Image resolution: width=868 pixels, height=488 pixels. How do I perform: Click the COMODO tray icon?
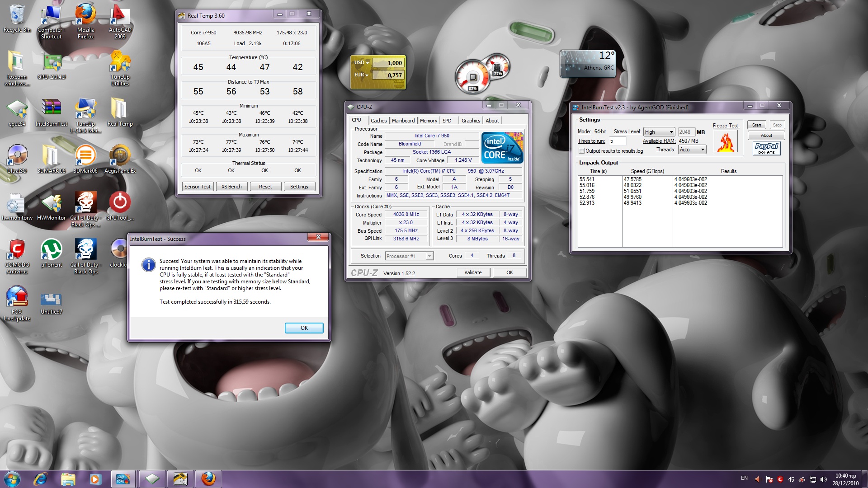[x=780, y=479]
